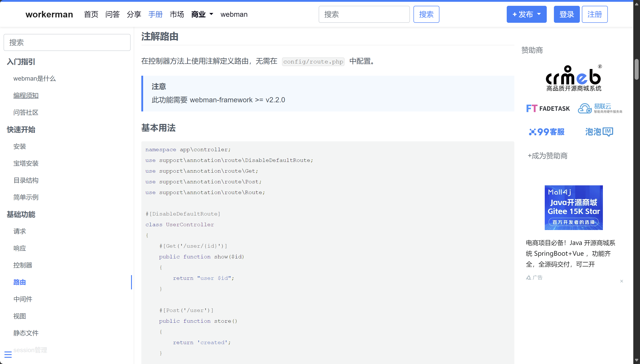Click the 泡泡IM sponsor logo
The height and width of the screenshot is (364, 640).
599,132
